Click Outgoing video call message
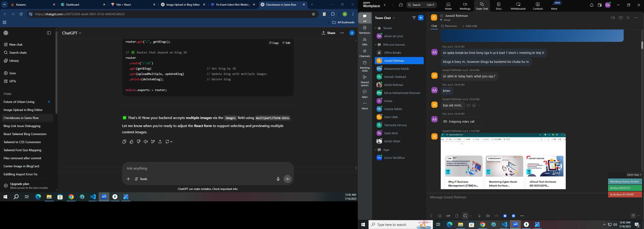 click(461, 121)
